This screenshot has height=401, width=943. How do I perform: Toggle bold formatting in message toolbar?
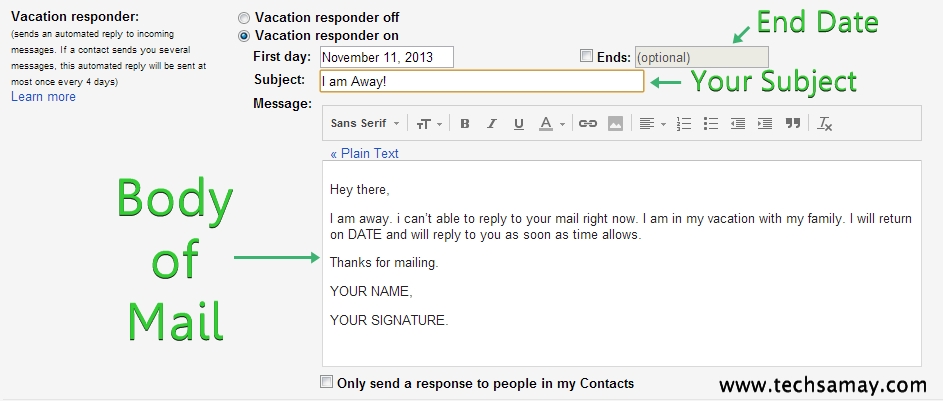[464, 124]
